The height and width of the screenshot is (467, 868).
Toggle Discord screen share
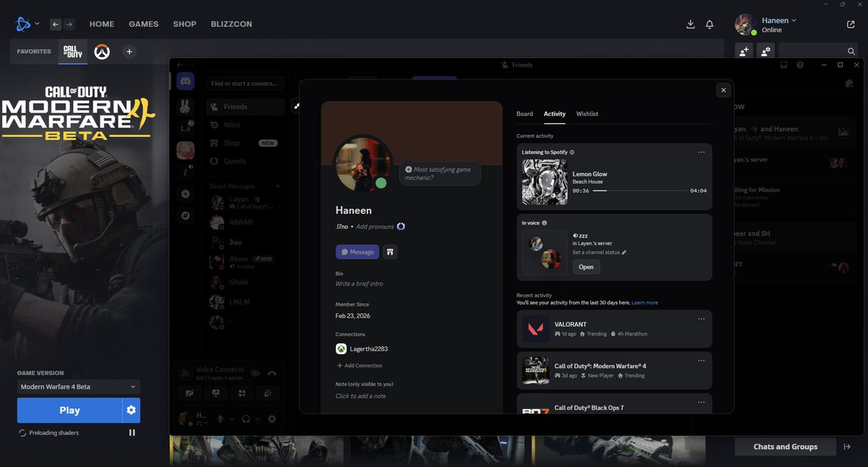point(216,393)
